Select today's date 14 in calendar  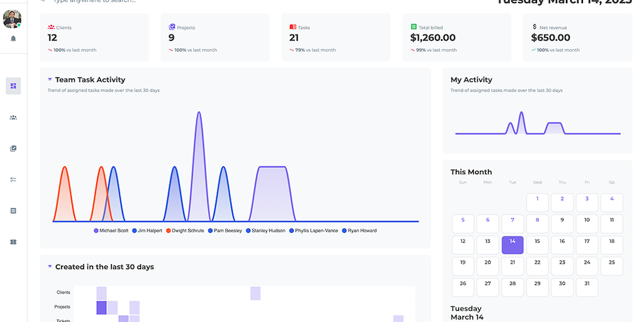(x=512, y=245)
